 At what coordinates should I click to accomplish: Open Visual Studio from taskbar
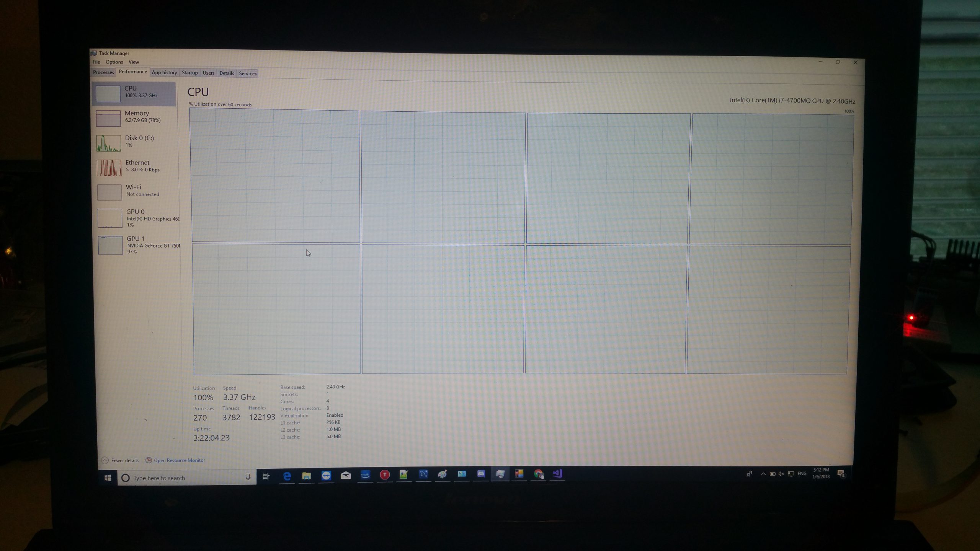coord(557,474)
